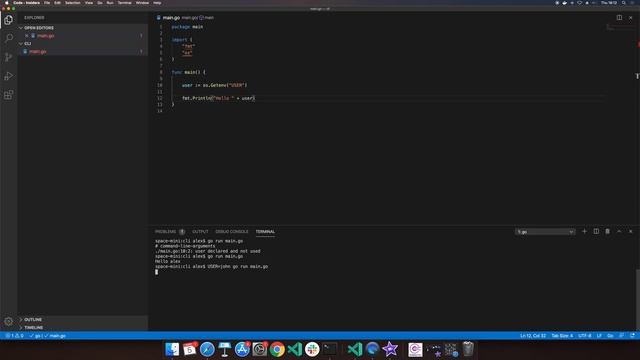Screen dimensions: 640x360
Task: Change LF line ending in status bar
Action: coord(599,336)
